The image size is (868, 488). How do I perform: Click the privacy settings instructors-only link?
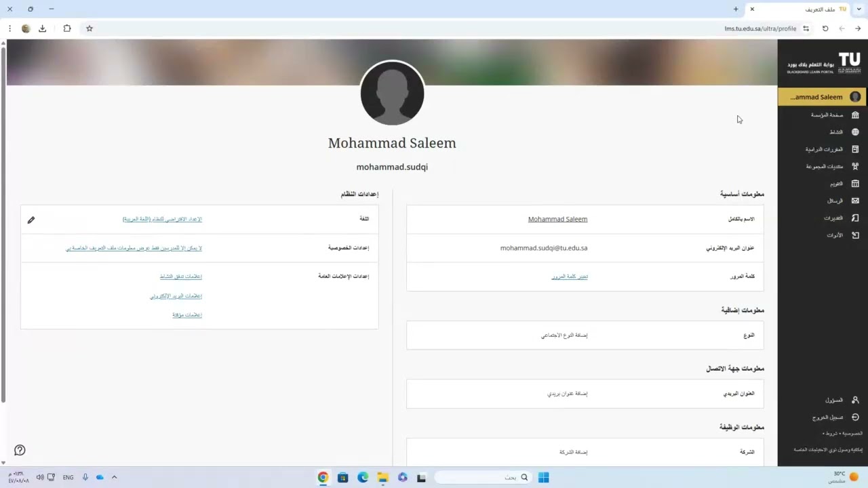click(x=134, y=248)
